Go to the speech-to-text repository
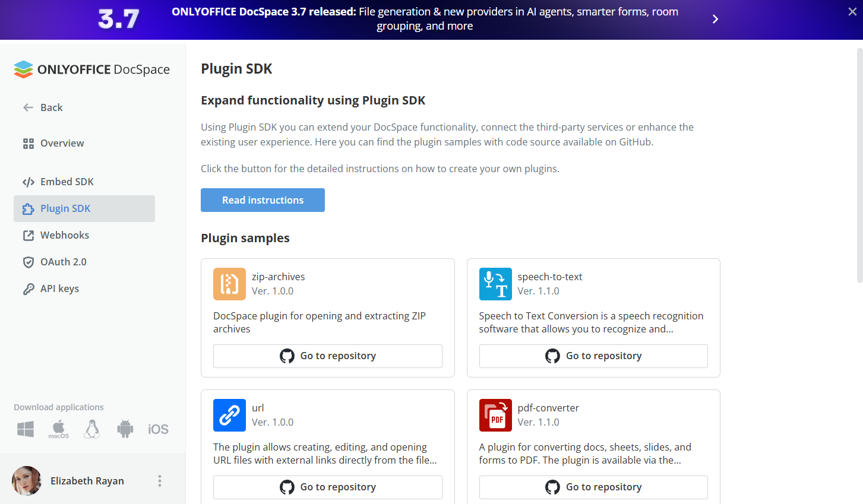 click(593, 356)
